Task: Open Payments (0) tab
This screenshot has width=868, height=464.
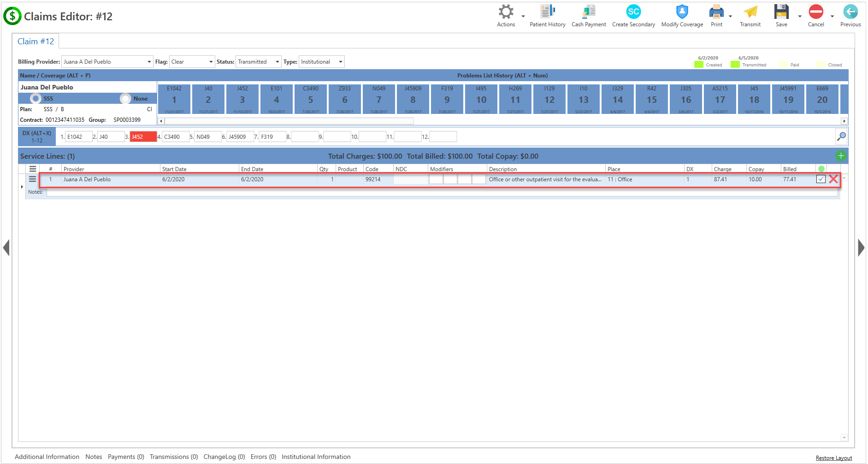Action: tap(126, 457)
